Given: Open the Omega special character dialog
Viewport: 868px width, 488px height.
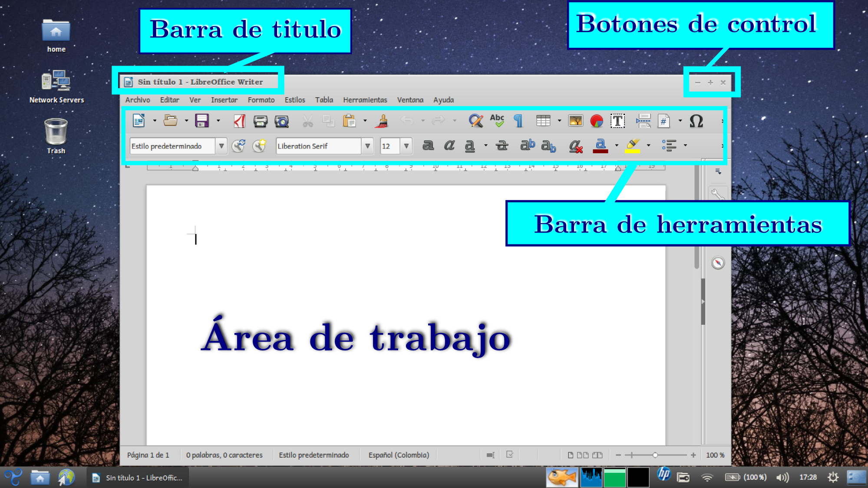Looking at the screenshot, I should point(696,121).
